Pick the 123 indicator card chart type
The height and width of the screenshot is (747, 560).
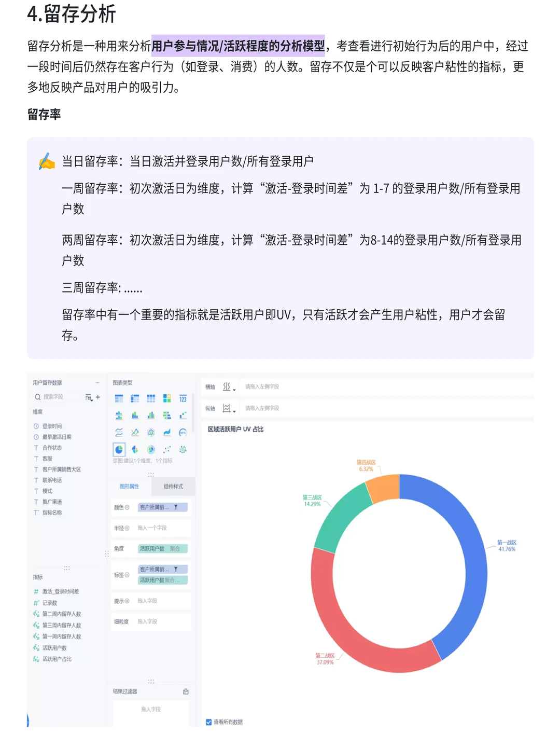183,398
